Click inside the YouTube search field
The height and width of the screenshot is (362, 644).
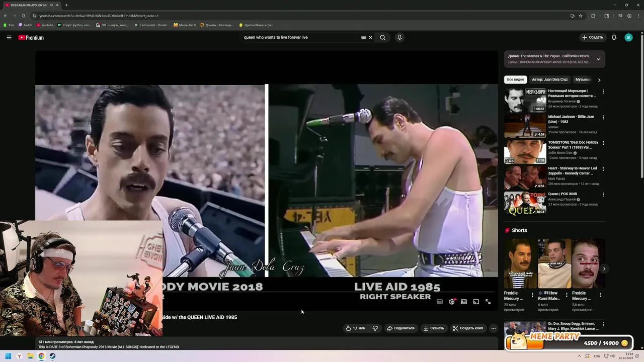[301, 37]
